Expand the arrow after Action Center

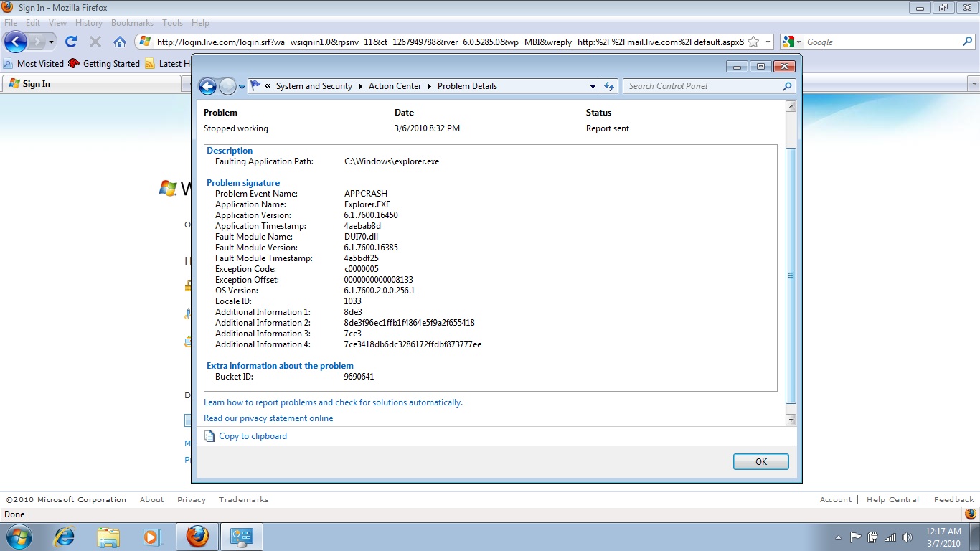click(x=429, y=86)
